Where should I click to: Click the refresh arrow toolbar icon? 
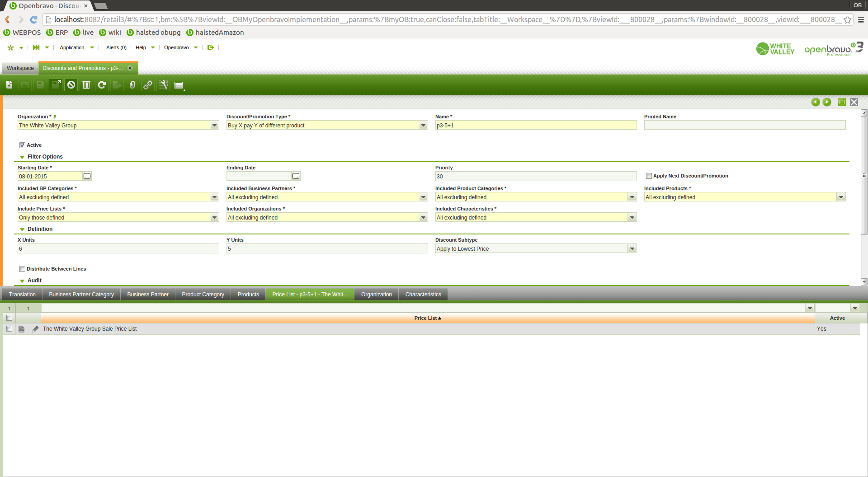click(102, 85)
